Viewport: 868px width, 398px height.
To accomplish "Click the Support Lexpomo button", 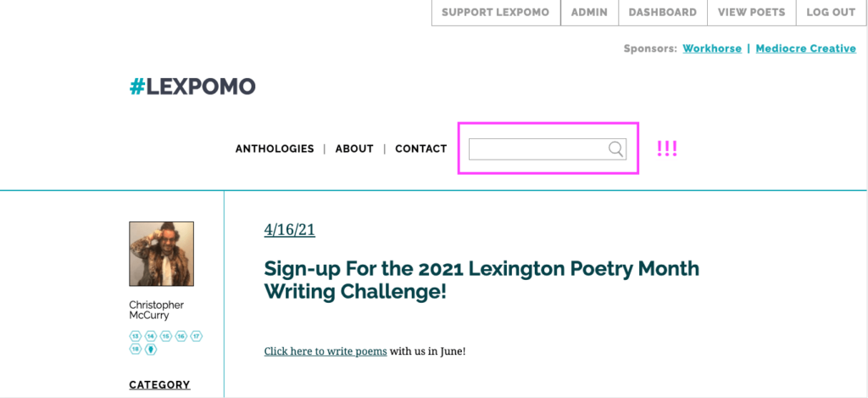I will click(x=496, y=13).
